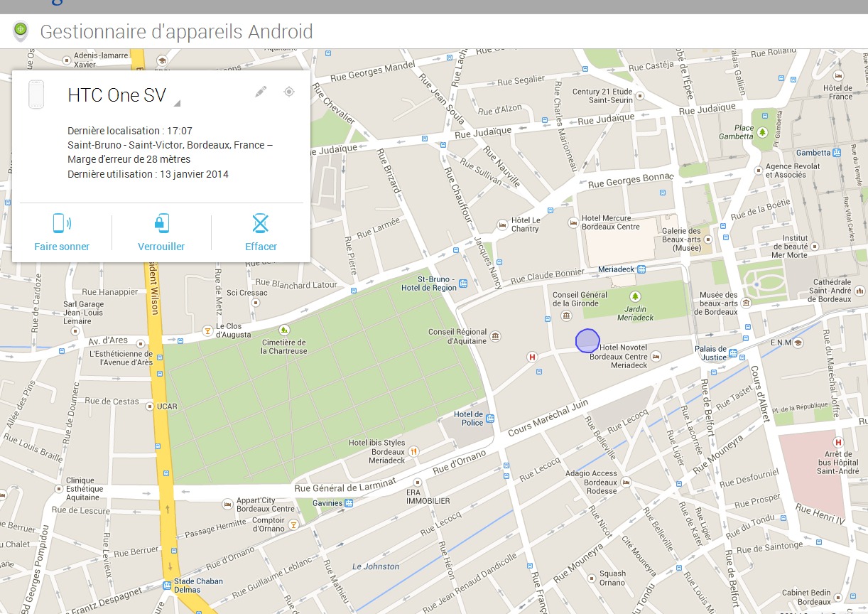Click the Jardin Meriadeck park icon
Screen dimensions: 868x614
tap(635, 296)
